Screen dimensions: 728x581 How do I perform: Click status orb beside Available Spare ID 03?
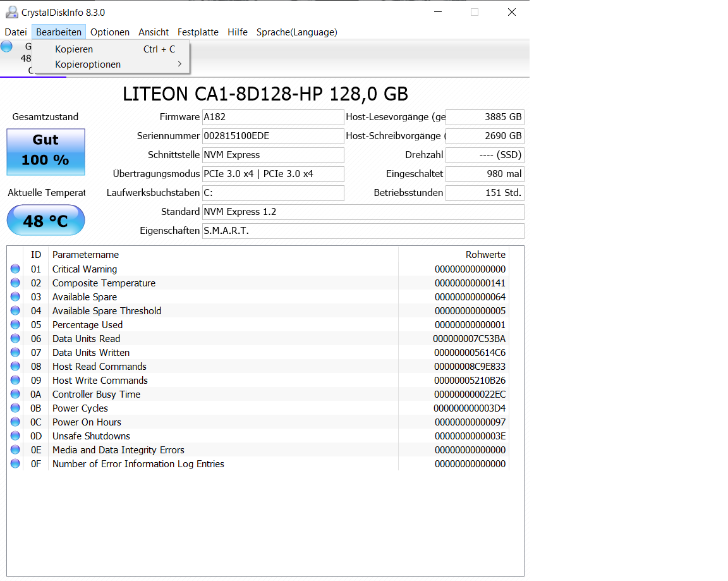click(x=15, y=297)
